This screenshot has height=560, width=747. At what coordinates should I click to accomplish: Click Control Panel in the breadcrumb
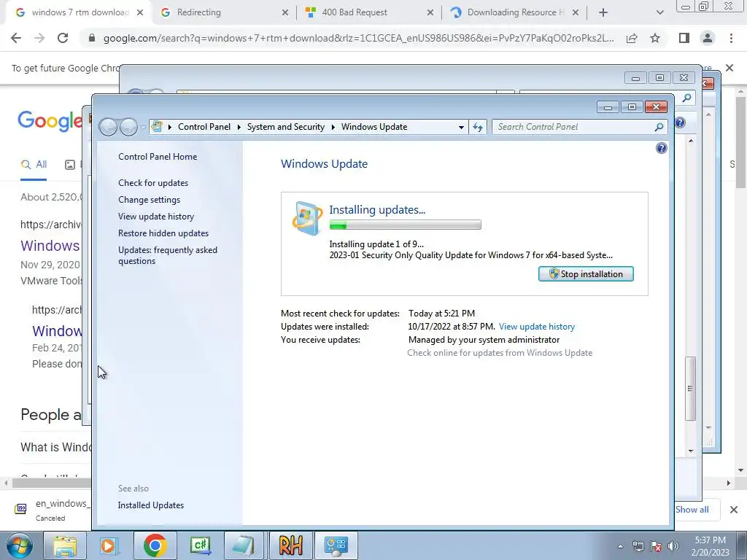pyautogui.click(x=204, y=127)
